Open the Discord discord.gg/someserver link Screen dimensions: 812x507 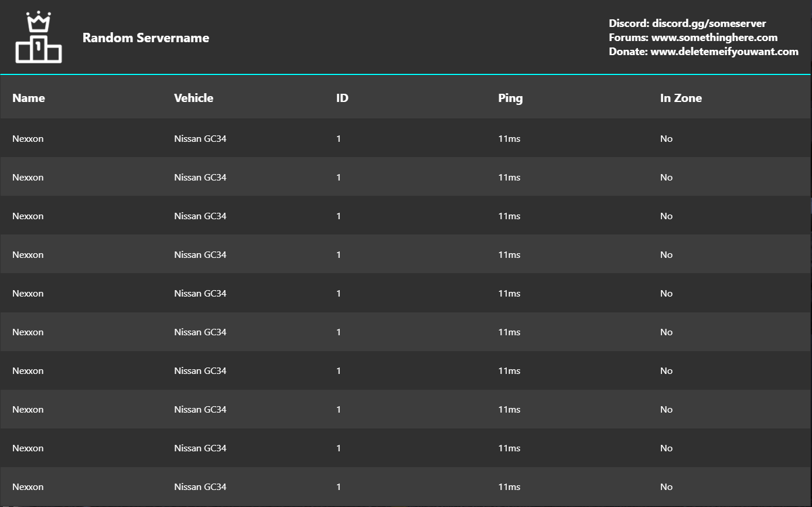(687, 23)
